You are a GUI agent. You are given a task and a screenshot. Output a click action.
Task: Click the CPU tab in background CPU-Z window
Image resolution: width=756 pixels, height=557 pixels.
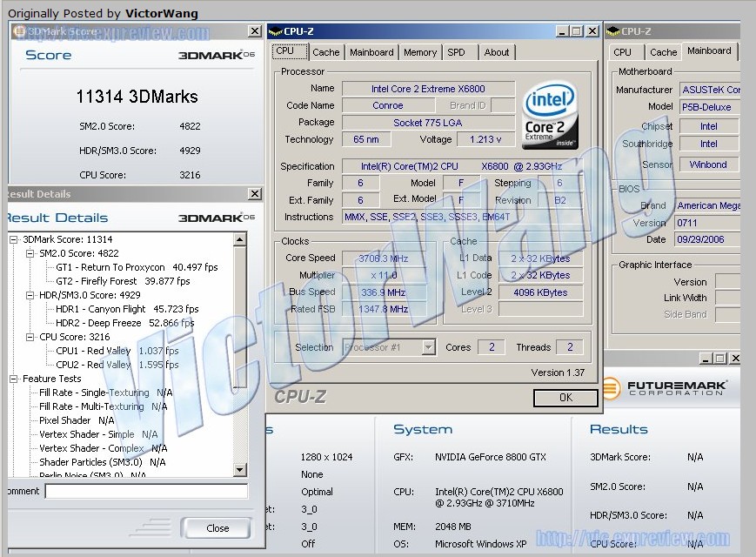[622, 52]
